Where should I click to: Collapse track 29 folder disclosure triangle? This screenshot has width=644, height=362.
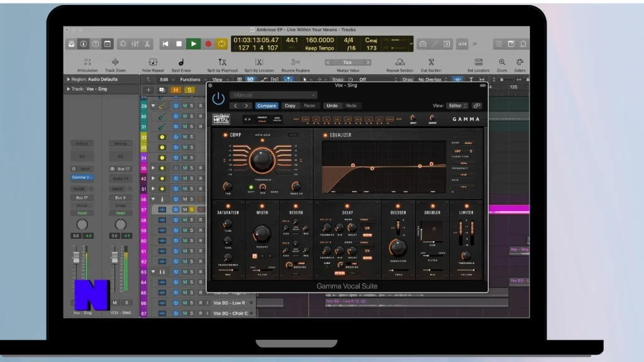pyautogui.click(x=153, y=106)
